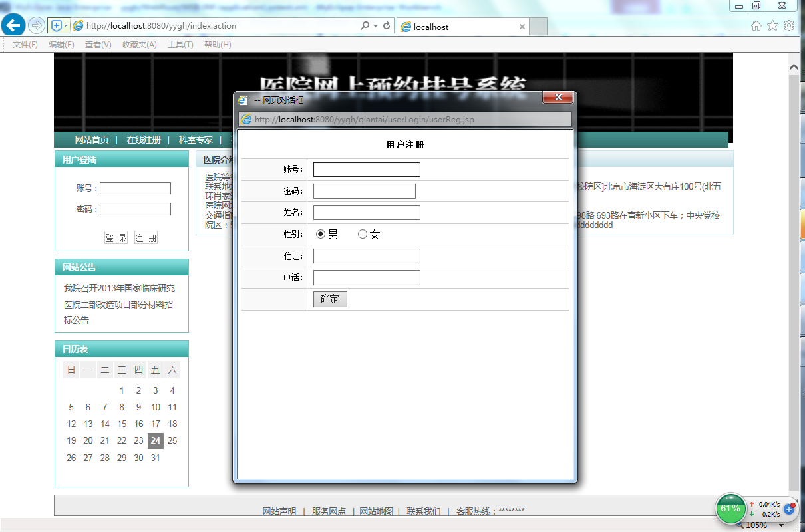Focus the 住址 field in registration dialog
This screenshot has height=532, width=805.
[x=367, y=256]
